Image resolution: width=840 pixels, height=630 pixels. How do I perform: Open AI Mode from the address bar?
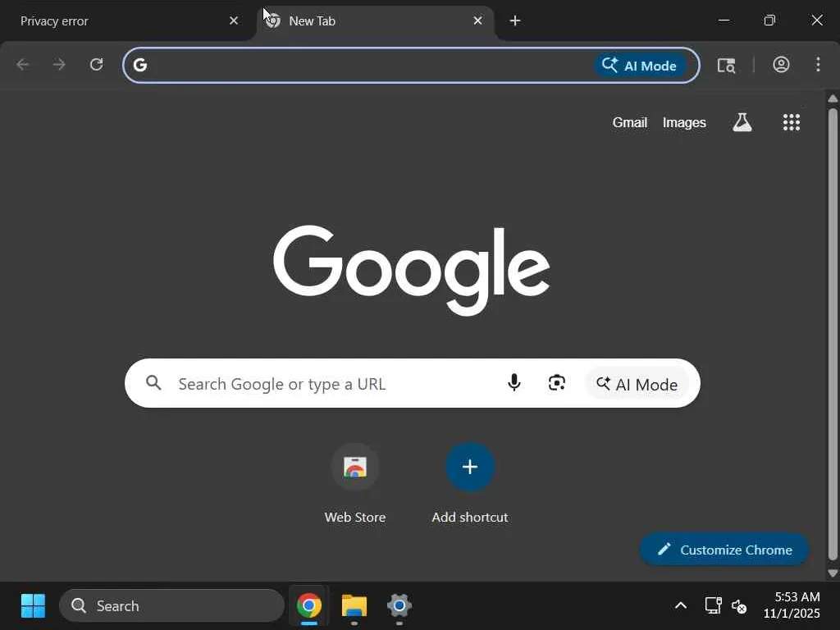pos(640,66)
